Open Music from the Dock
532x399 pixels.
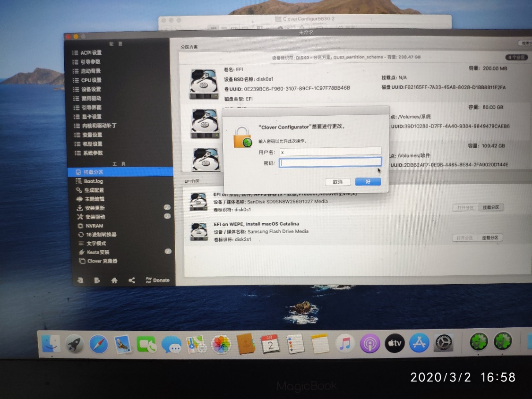(x=345, y=343)
